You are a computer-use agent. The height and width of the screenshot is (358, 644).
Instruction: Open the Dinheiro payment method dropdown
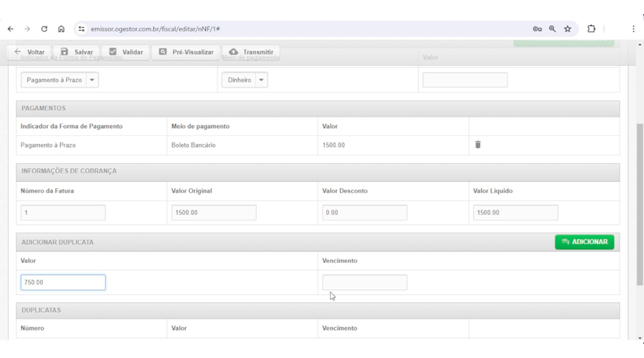click(x=244, y=80)
